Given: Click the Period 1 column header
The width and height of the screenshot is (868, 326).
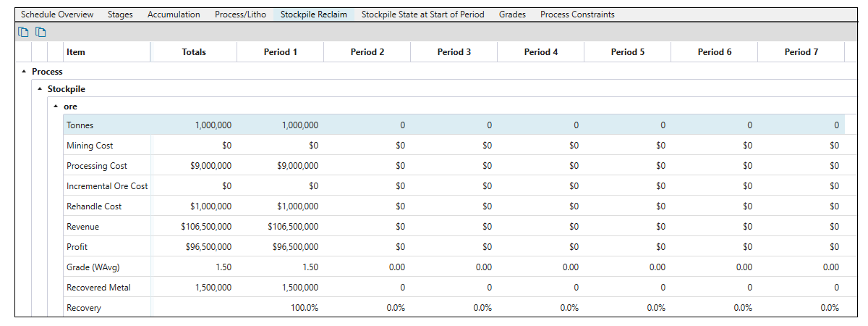Looking at the screenshot, I should pos(281,51).
